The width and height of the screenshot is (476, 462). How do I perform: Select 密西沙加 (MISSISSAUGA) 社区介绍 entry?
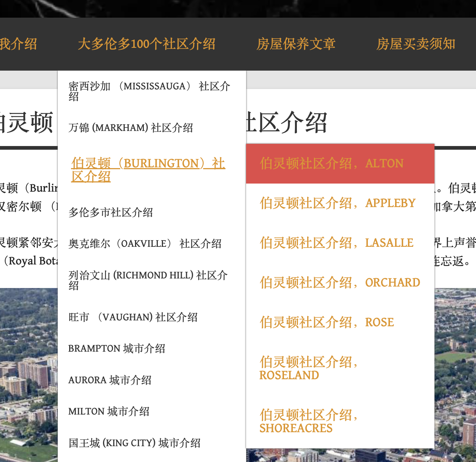149,91
